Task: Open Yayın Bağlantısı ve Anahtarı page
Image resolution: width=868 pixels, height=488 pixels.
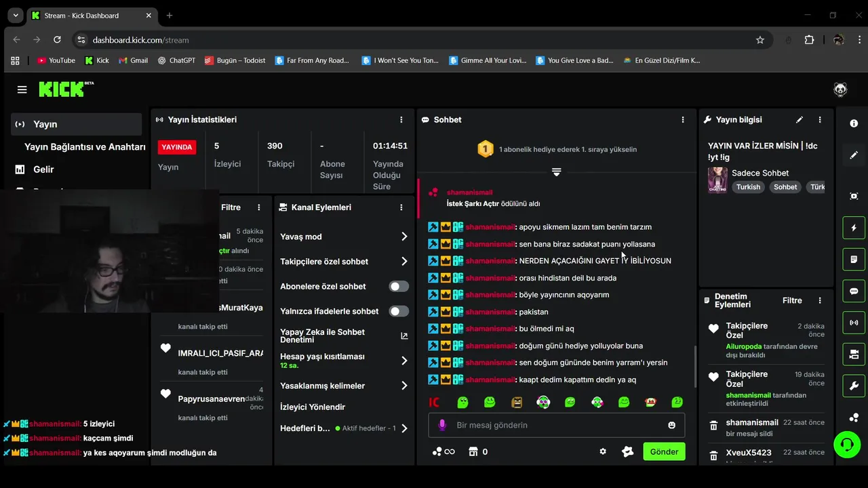Action: [x=85, y=146]
